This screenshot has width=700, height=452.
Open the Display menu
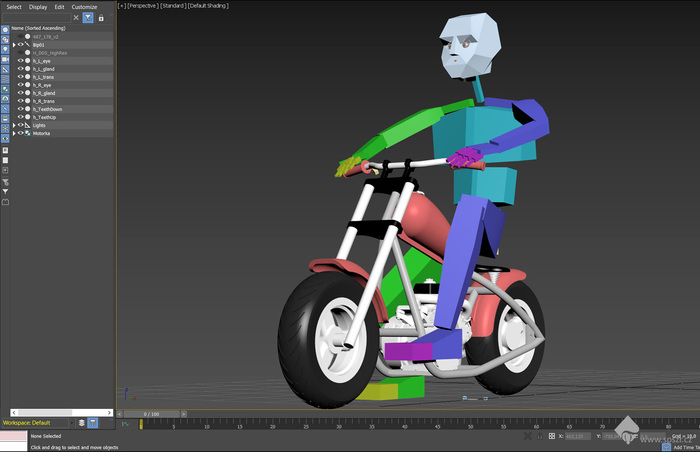pos(38,7)
